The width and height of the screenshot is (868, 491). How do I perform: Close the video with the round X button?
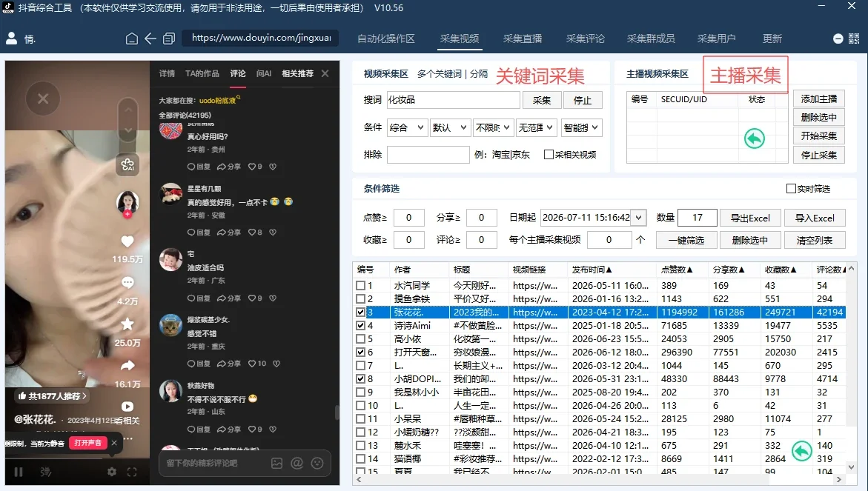tap(43, 98)
